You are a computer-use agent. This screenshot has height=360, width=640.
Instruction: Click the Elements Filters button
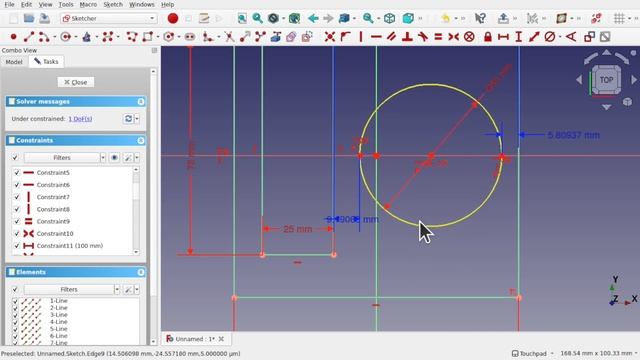(x=69, y=289)
